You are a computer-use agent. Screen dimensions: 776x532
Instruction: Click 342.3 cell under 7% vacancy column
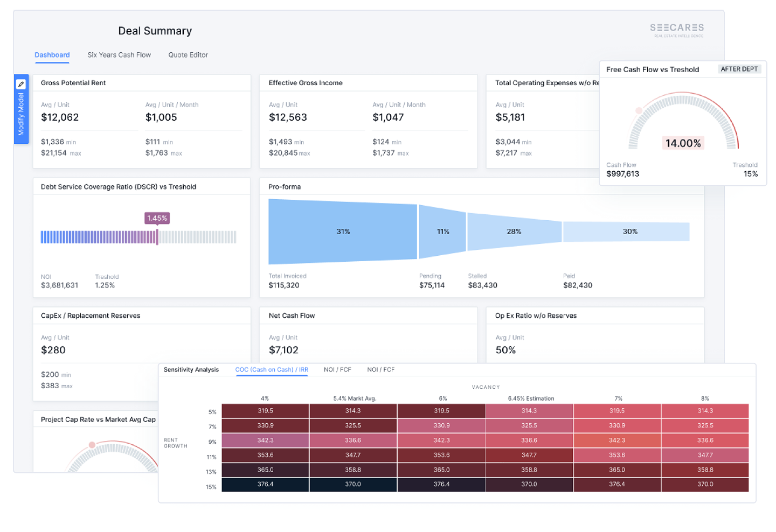pyautogui.click(x=617, y=440)
